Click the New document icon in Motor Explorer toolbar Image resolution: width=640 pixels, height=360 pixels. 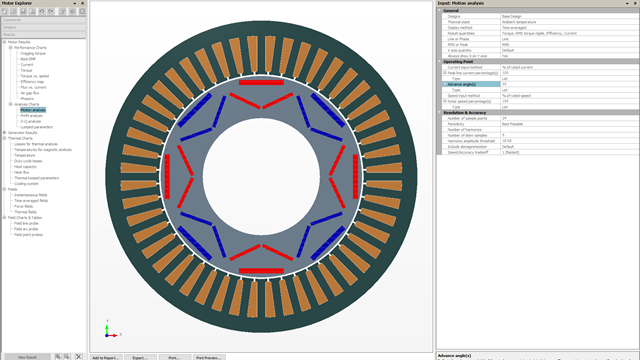click(4, 11)
